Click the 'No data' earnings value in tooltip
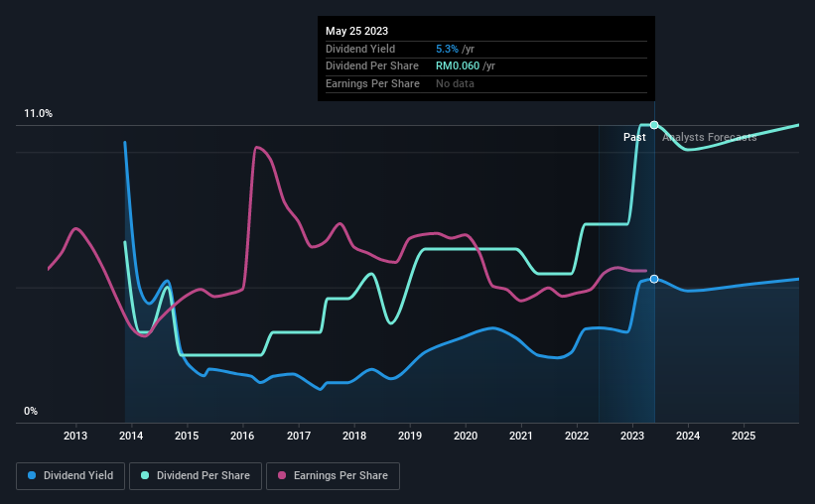 click(455, 83)
